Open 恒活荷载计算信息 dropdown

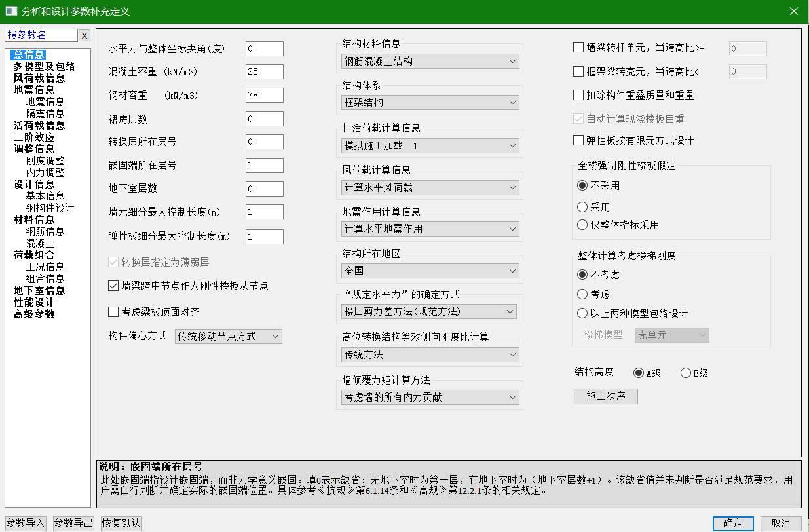pos(430,145)
